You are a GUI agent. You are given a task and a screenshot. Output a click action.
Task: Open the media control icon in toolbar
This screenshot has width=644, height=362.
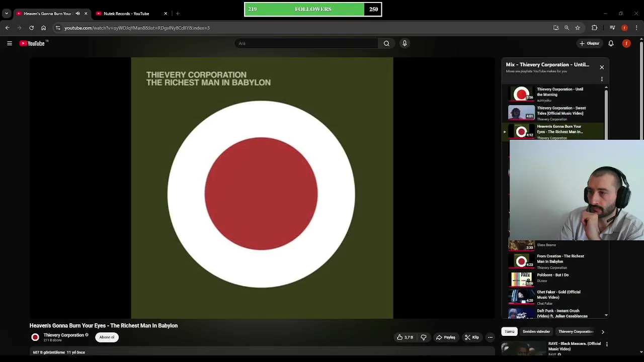click(612, 28)
